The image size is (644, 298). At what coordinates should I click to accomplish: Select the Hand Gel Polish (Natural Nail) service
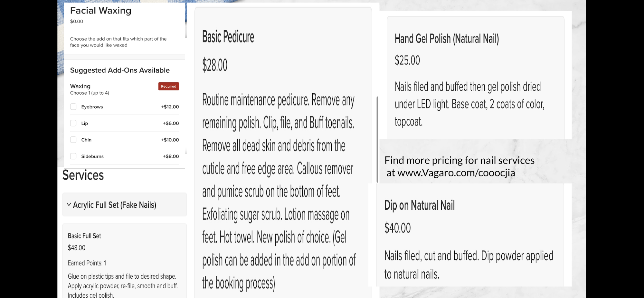point(447,39)
